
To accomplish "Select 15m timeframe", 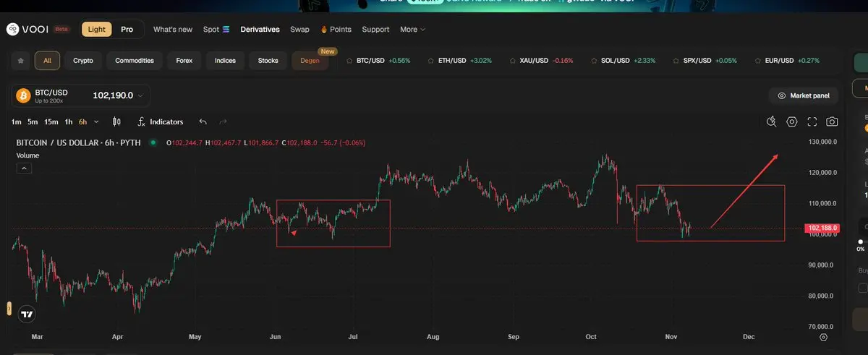I will coord(51,121).
